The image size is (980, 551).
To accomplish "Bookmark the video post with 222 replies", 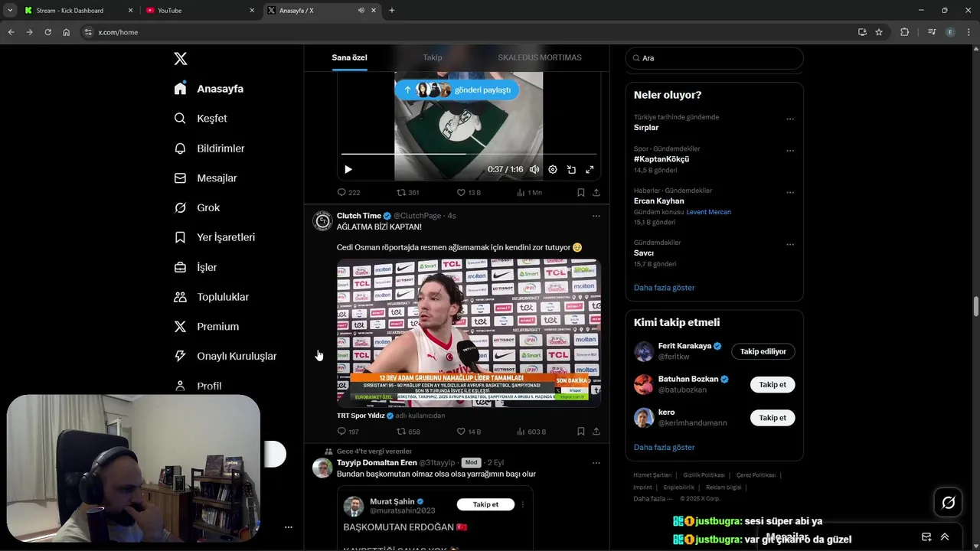I will [x=581, y=193].
